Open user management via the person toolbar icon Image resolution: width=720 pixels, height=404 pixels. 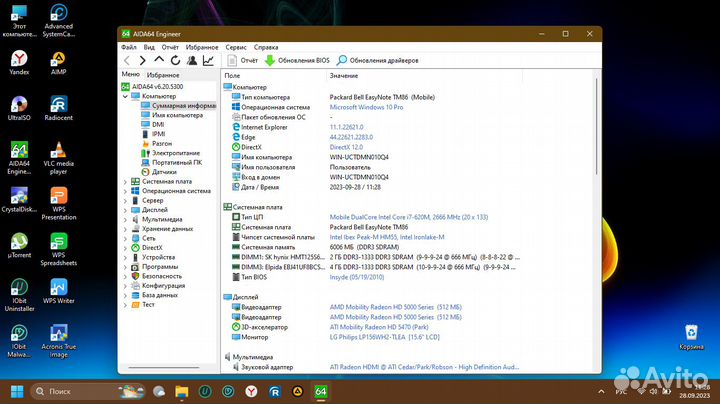[192, 60]
